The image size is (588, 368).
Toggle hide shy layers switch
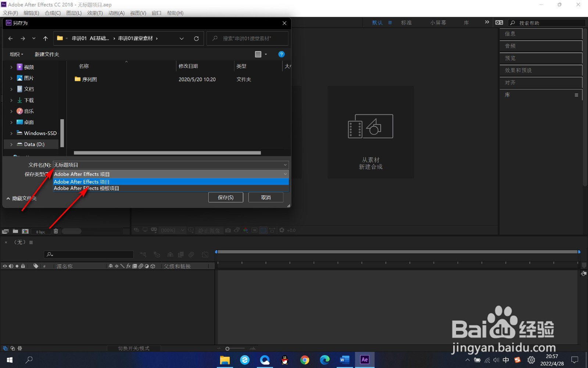(x=170, y=254)
